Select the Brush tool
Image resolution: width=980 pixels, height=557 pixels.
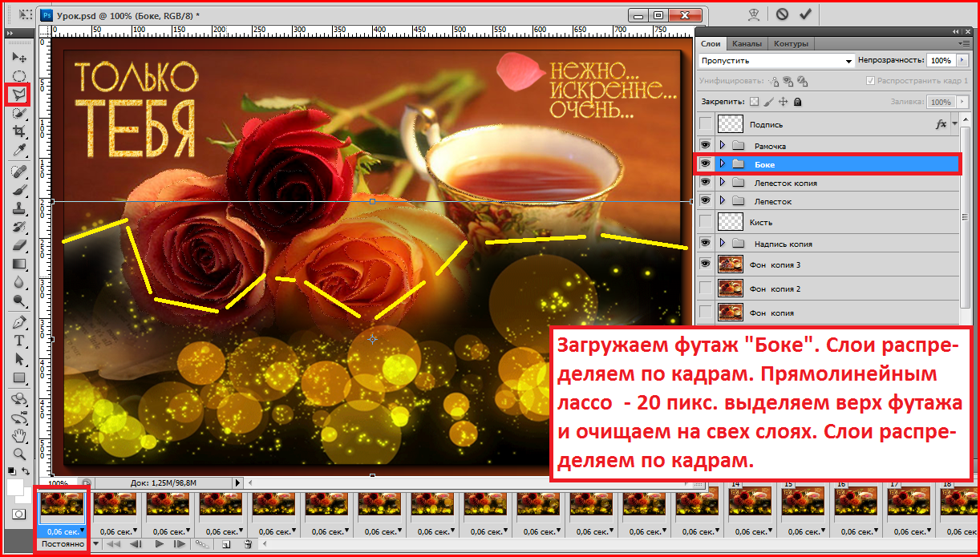[x=19, y=190]
